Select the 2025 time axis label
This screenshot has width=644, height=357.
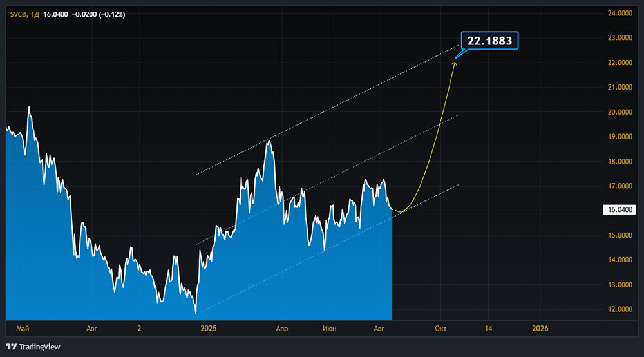tap(208, 328)
